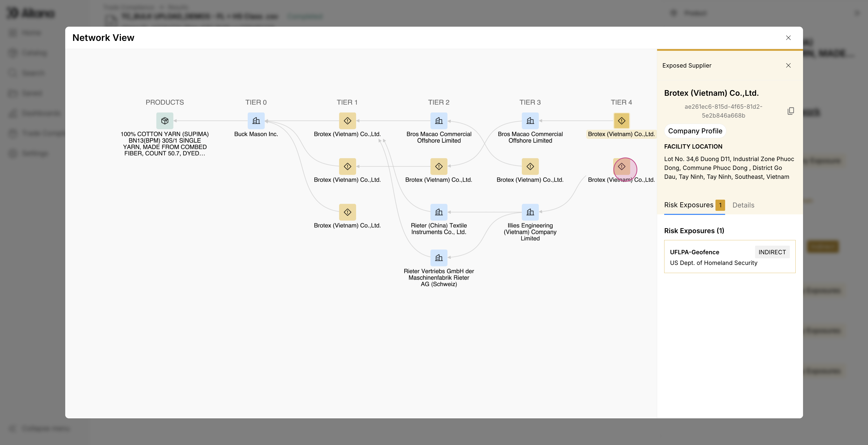
Task: Select Illies Engineering (Vietnam) node icon
Action: pyautogui.click(x=530, y=212)
